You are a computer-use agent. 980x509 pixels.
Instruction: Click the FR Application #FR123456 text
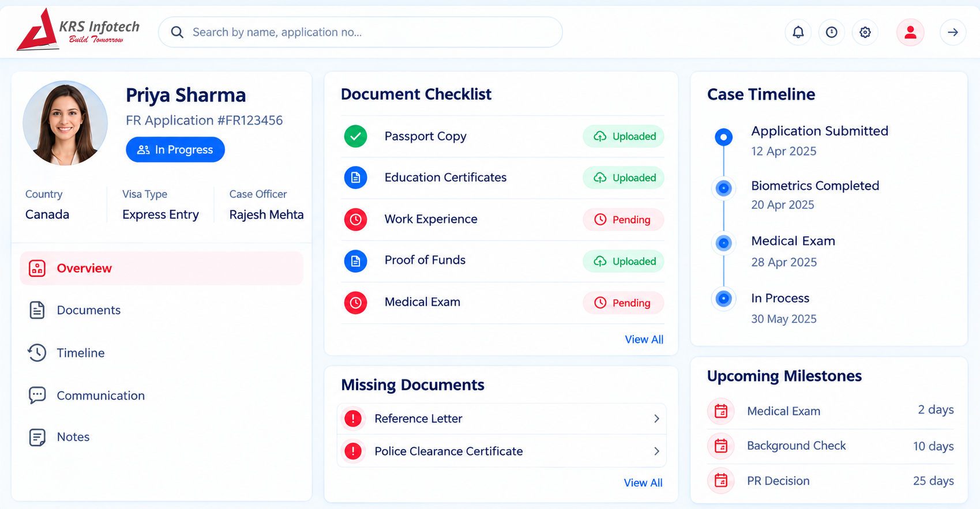click(x=204, y=120)
